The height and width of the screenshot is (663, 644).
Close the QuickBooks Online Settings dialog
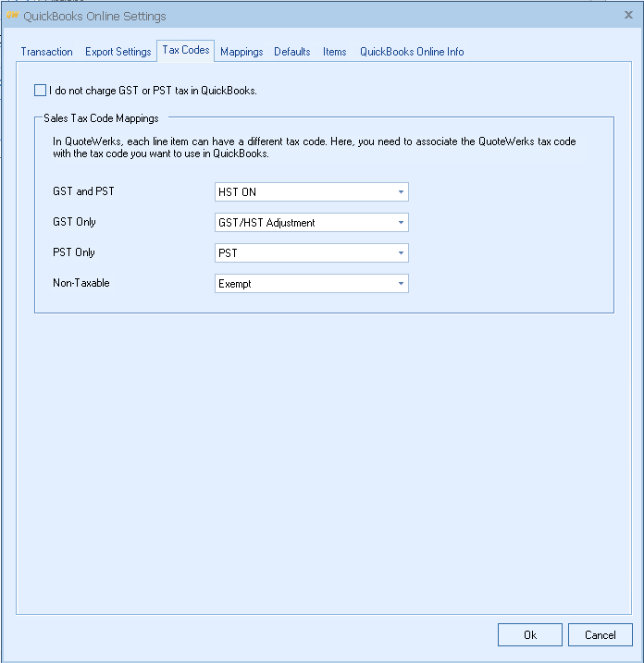[628, 16]
